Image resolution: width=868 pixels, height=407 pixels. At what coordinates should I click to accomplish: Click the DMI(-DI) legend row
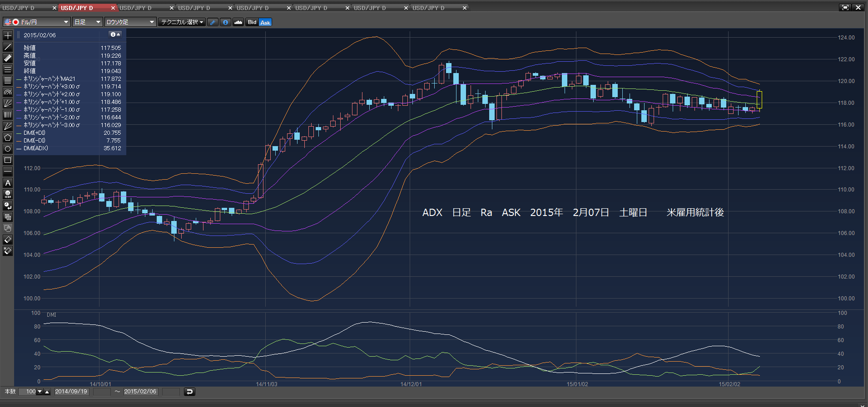69,141
